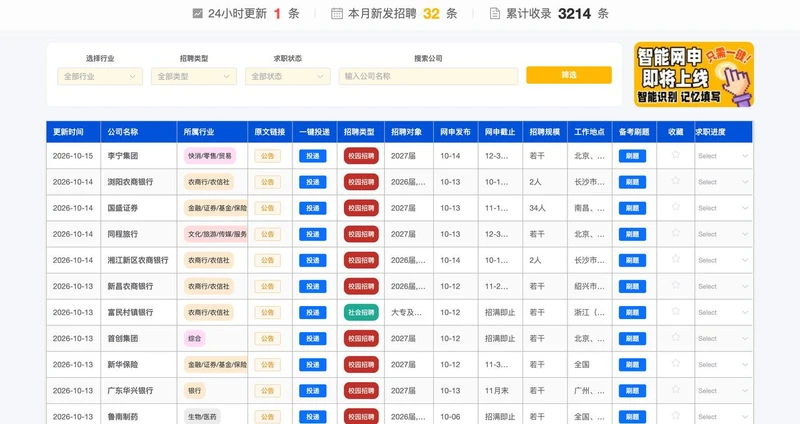Image resolution: width=800 pixels, height=424 pixels.
Task: Open the Select dropdown for 新华保险
Action: click(723, 365)
